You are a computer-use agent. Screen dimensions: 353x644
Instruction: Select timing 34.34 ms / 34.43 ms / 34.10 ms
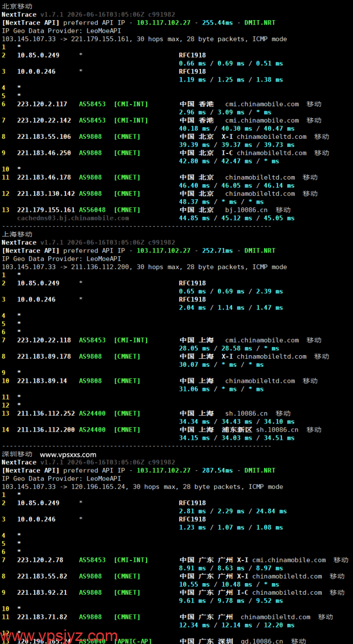coord(237,422)
